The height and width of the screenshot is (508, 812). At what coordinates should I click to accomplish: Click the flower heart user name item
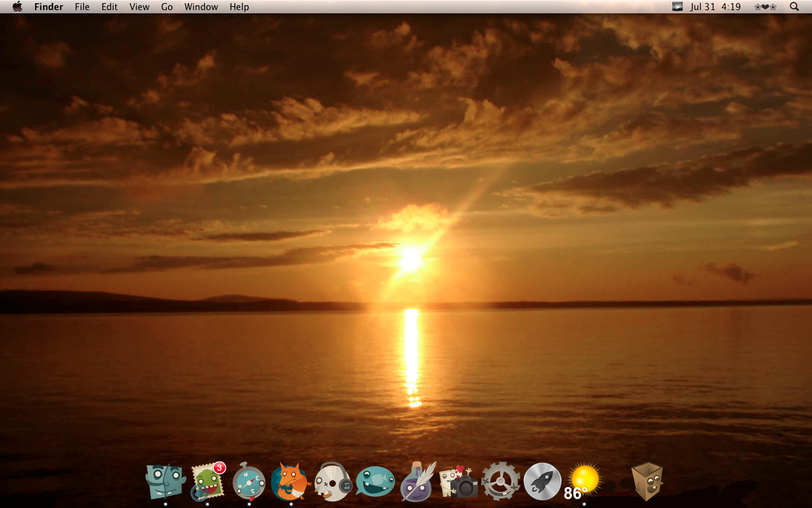pyautogui.click(x=766, y=6)
